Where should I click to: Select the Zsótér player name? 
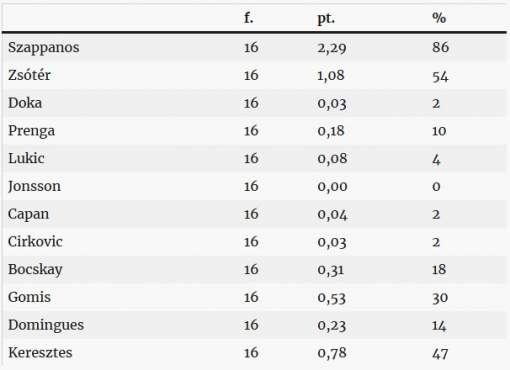(29, 75)
